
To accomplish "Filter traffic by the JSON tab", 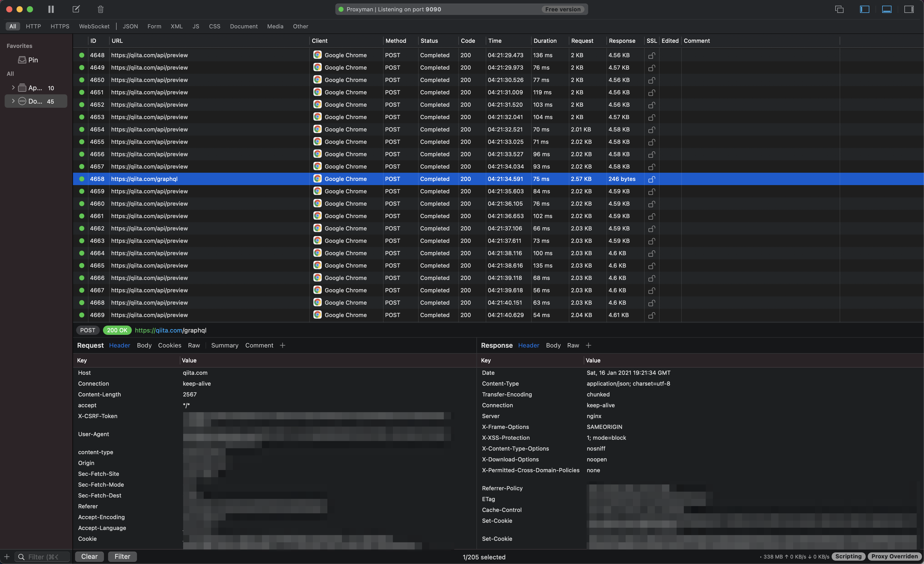I will coord(130,26).
